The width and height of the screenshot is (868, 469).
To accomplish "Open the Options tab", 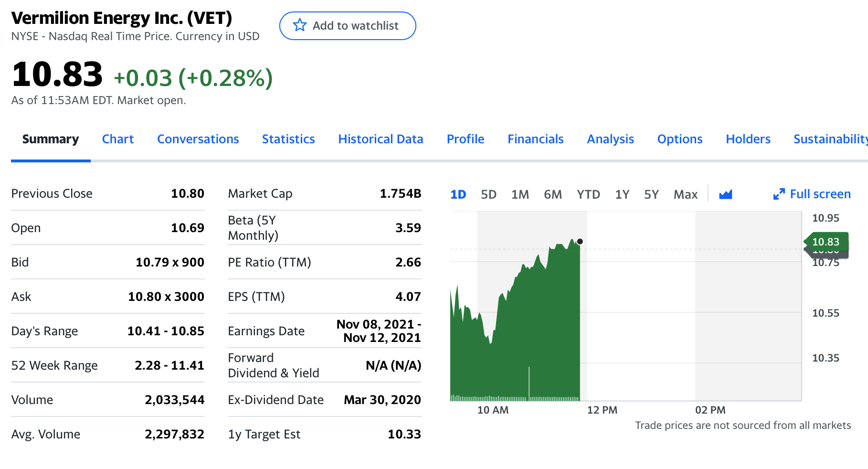I will (680, 139).
